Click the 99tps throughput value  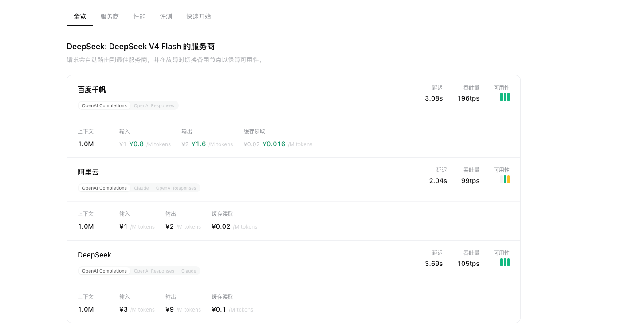pyautogui.click(x=470, y=180)
